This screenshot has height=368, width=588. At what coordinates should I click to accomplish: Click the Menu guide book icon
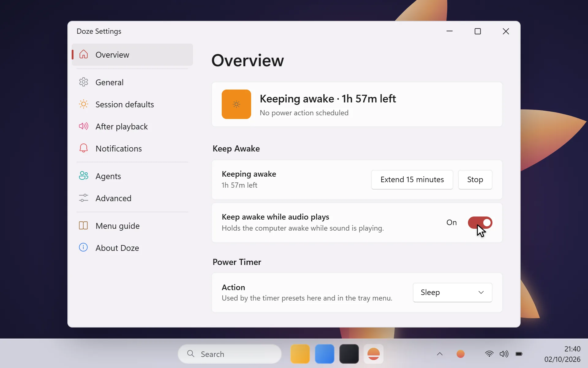point(83,225)
